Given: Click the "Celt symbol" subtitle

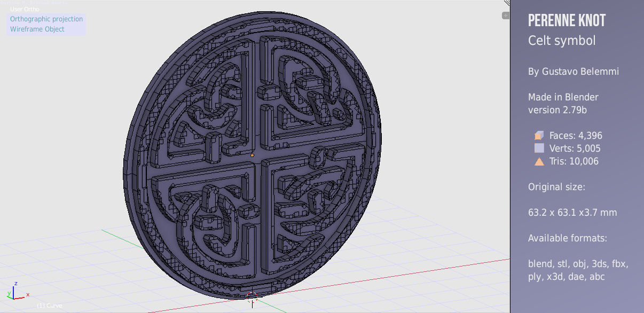Looking at the screenshot, I should tap(562, 41).
